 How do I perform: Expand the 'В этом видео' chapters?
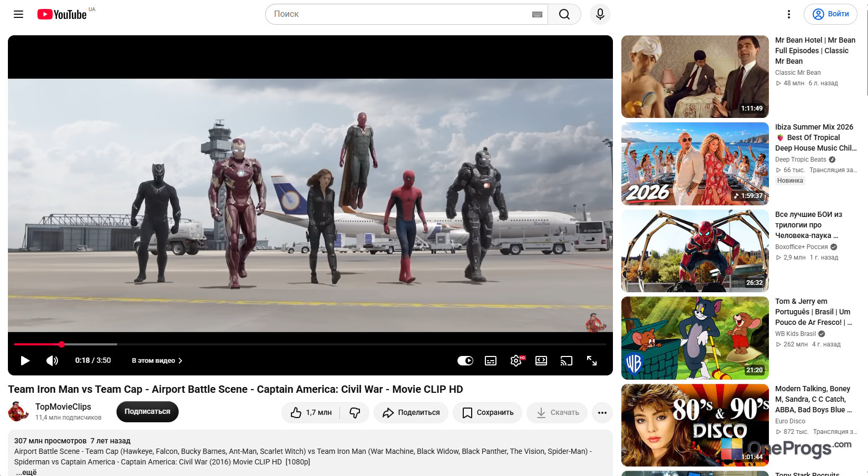(x=157, y=361)
